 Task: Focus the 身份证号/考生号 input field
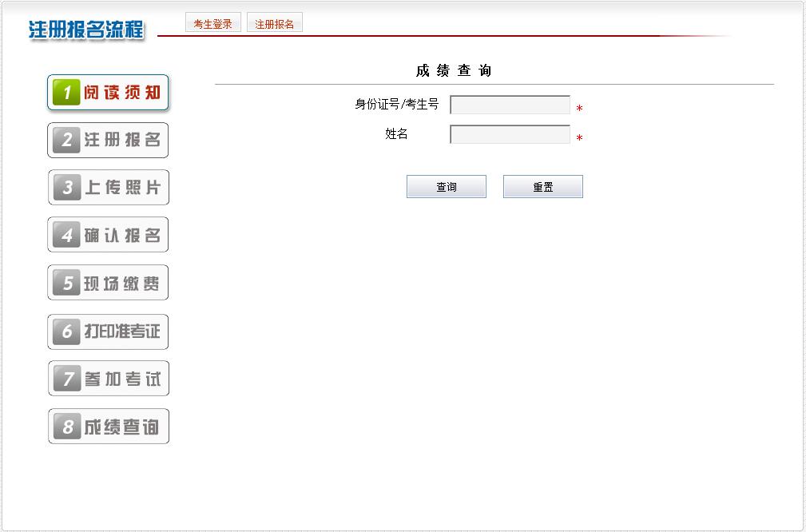coord(510,105)
